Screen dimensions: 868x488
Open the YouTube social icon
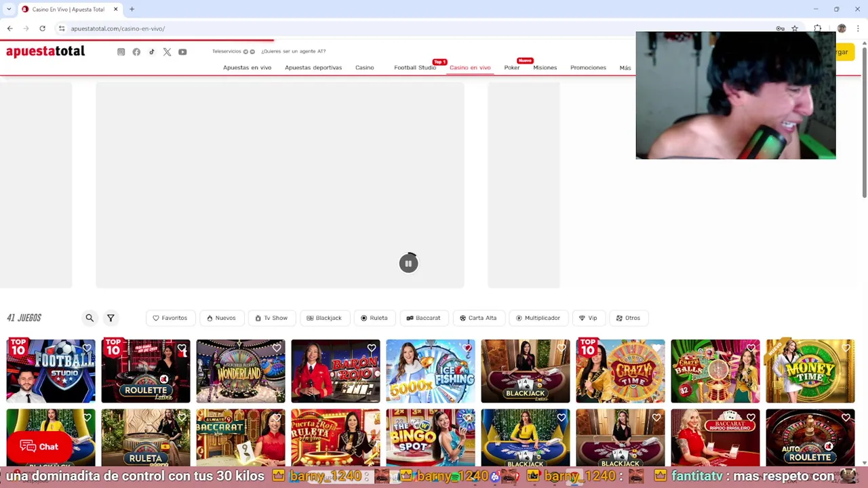(x=182, y=52)
